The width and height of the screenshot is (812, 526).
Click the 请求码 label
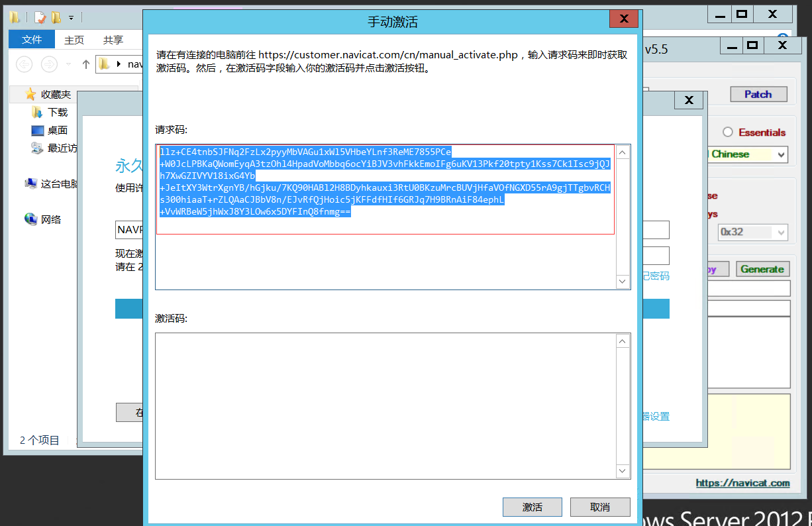(172, 130)
